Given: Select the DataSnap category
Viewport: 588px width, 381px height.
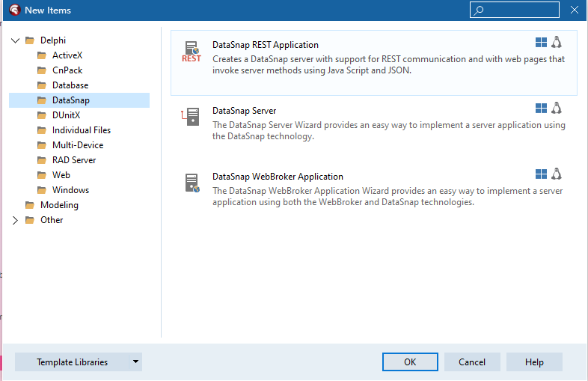Looking at the screenshot, I should click(x=71, y=100).
